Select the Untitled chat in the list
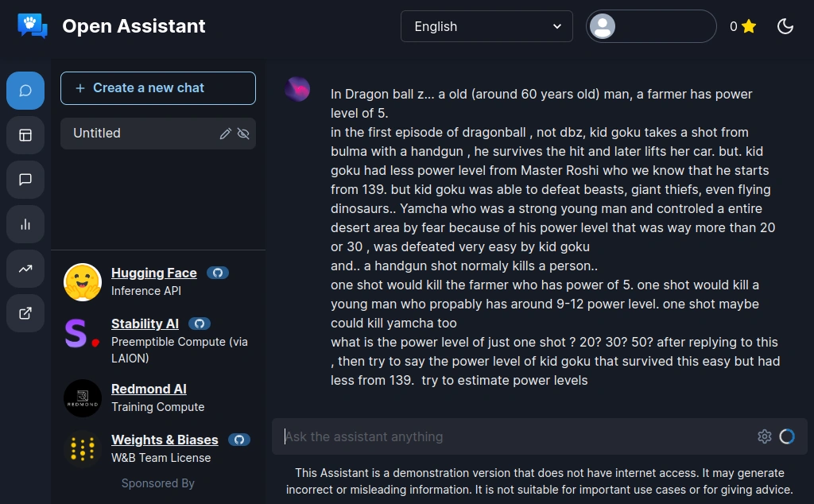 (x=135, y=134)
